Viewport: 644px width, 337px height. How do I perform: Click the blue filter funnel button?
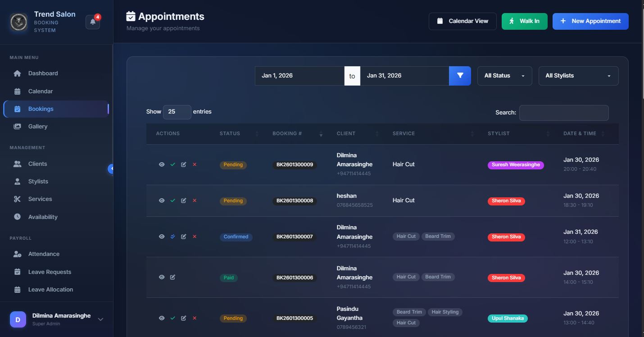click(460, 76)
